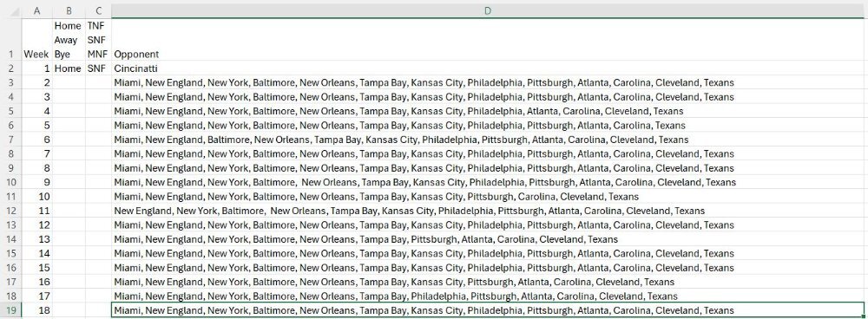Select row 12 header
The image size is (868, 319).
tap(11, 211)
